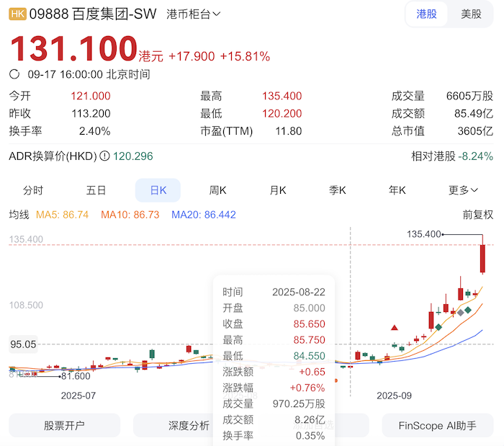
Task: Click the 深度分析 button
Action: [189, 425]
